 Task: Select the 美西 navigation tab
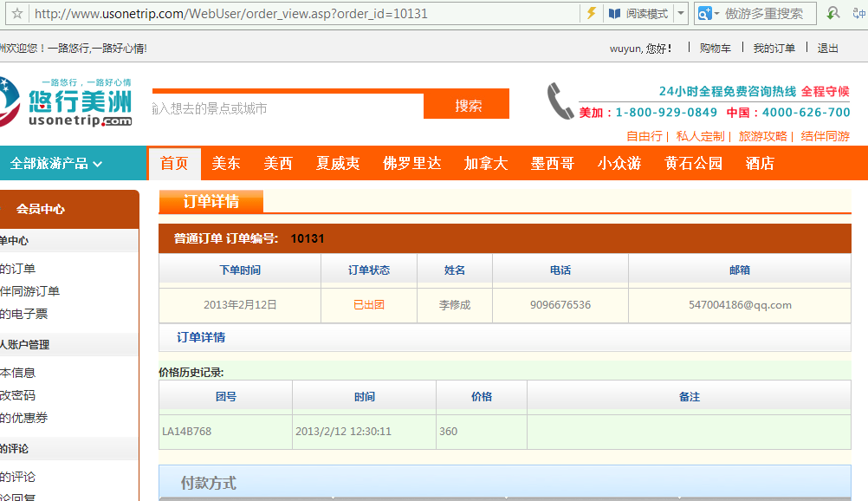click(x=278, y=164)
